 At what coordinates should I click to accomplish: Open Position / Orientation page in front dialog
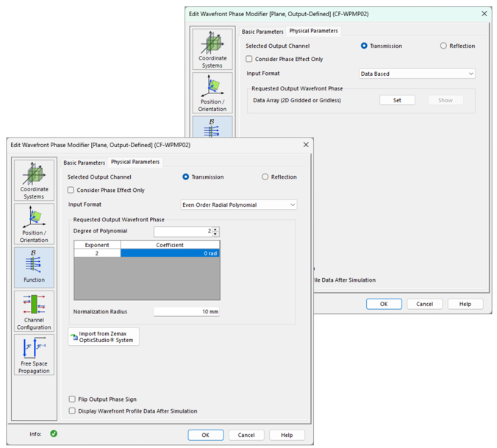pyautogui.click(x=34, y=224)
